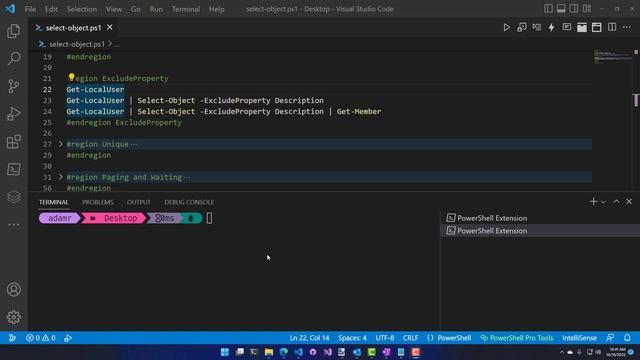Expand the folded Paging and Waiting region
This screenshot has width=640, height=360.
click(60, 177)
